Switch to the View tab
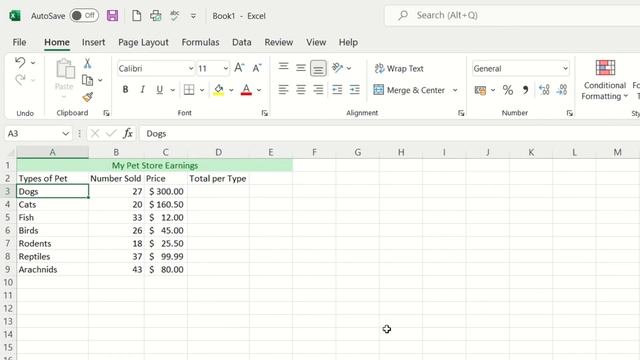640x360 pixels. click(316, 42)
